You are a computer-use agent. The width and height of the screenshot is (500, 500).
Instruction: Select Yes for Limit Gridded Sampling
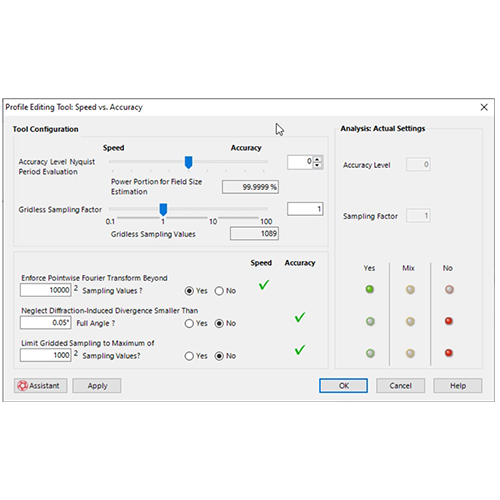(x=189, y=356)
